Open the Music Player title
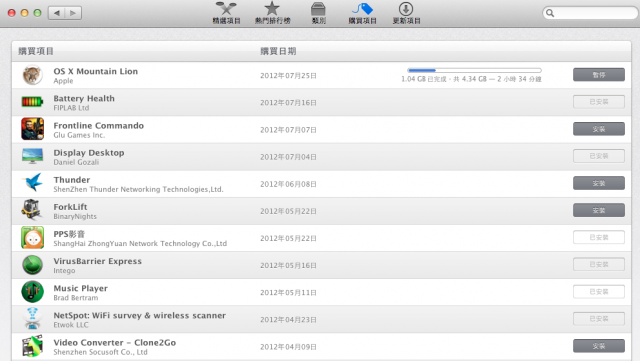Viewport: 640px width, 361px height. point(80,288)
